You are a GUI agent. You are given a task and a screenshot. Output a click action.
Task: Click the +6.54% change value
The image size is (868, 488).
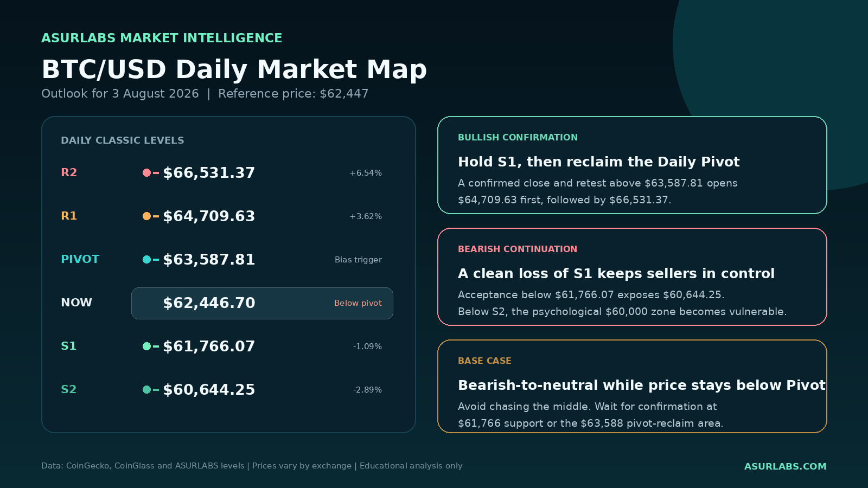(366, 173)
